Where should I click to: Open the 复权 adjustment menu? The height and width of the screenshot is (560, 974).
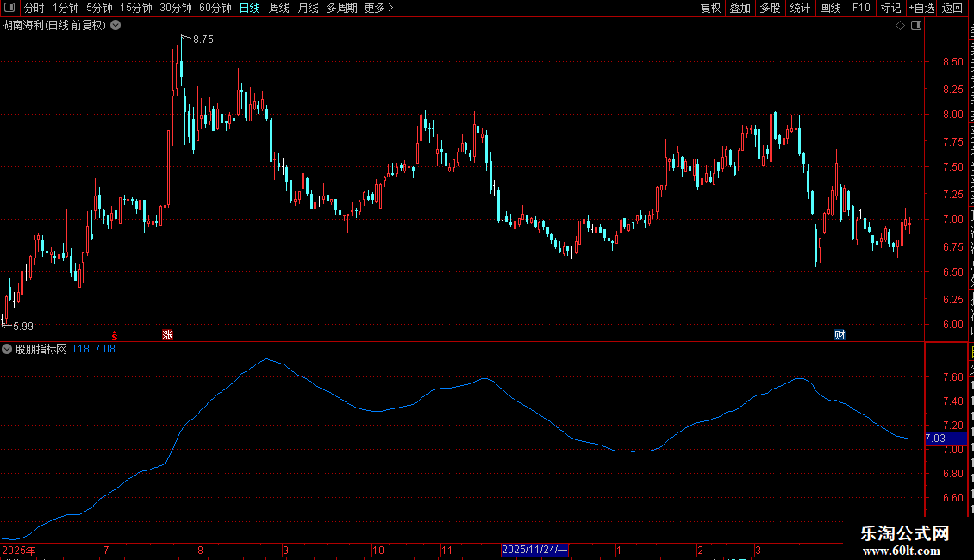710,8
